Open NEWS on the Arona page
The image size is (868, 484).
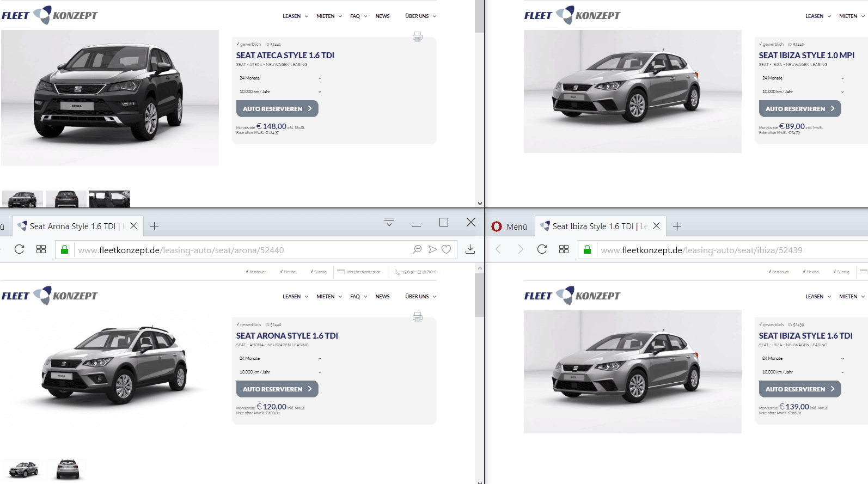382,297
